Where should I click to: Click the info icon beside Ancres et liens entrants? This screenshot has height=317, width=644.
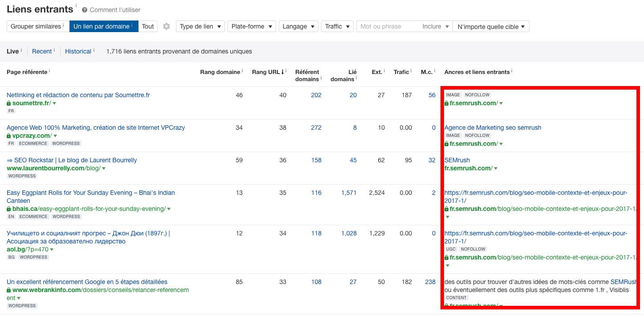click(x=512, y=70)
